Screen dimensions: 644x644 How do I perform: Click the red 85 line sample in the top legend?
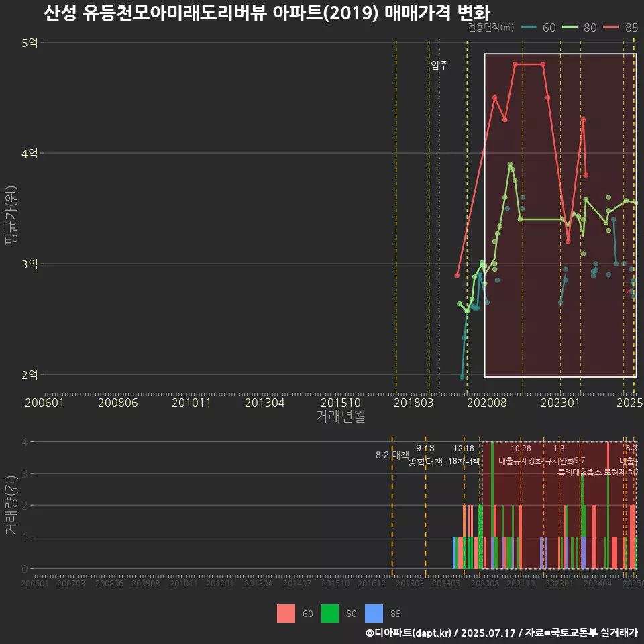(610, 28)
